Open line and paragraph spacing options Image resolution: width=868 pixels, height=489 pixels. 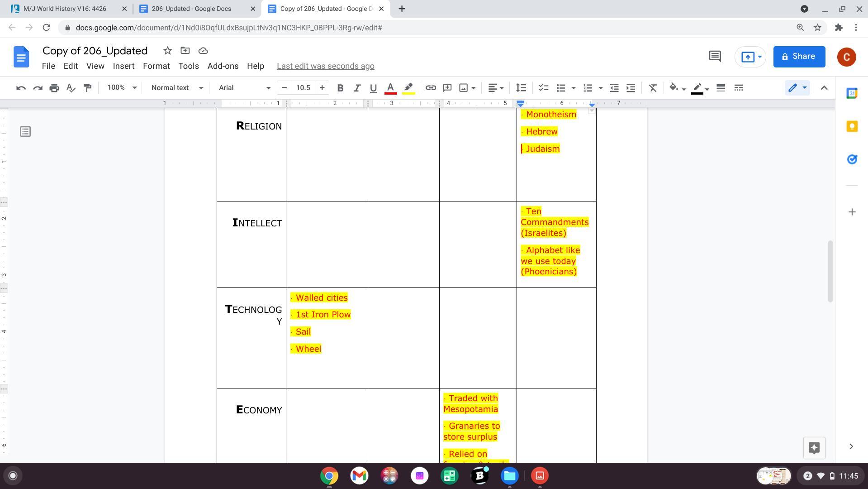click(521, 88)
